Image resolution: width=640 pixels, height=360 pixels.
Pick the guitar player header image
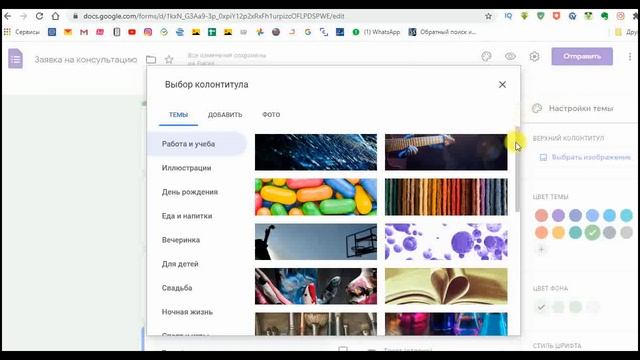pos(446,152)
